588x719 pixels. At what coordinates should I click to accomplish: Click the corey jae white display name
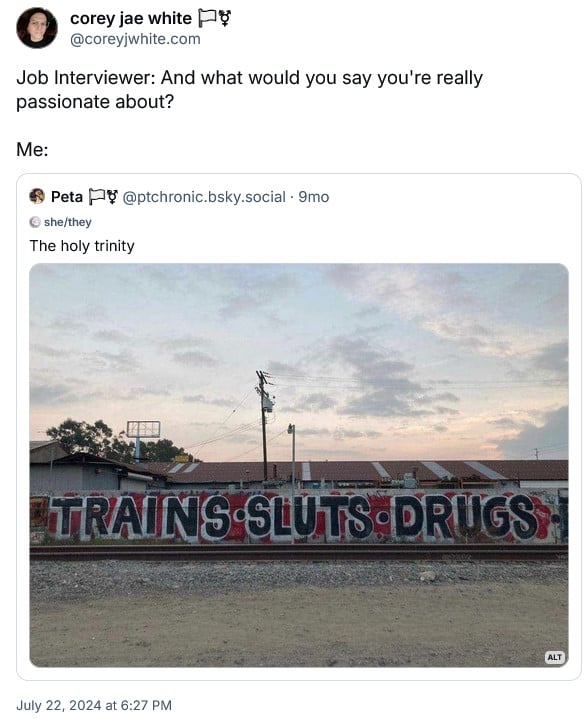[x=131, y=18]
